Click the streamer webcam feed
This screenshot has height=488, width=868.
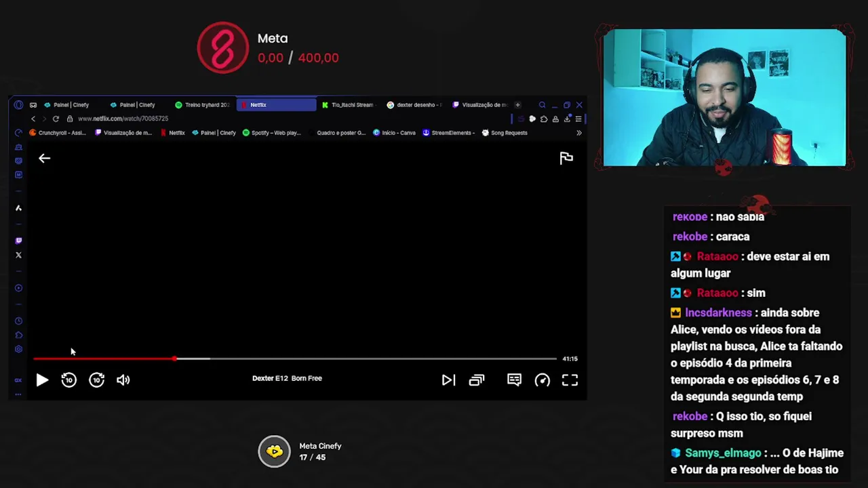point(724,97)
